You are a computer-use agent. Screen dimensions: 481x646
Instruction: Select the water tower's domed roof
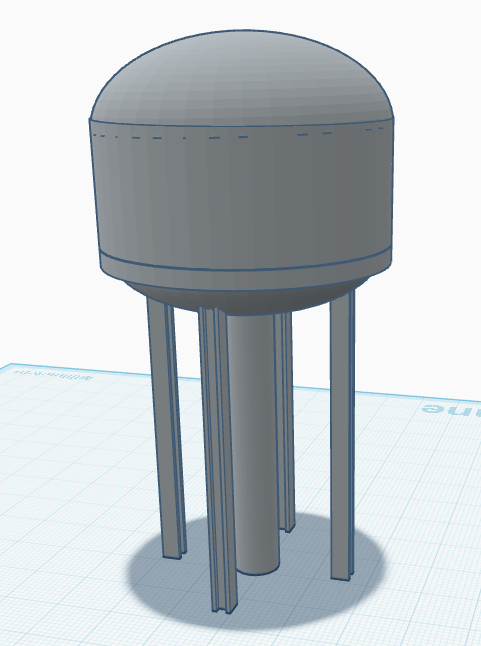(x=241, y=76)
